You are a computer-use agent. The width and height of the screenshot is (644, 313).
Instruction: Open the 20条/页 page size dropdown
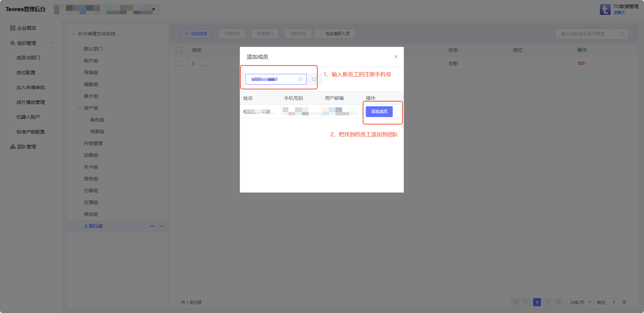click(579, 302)
